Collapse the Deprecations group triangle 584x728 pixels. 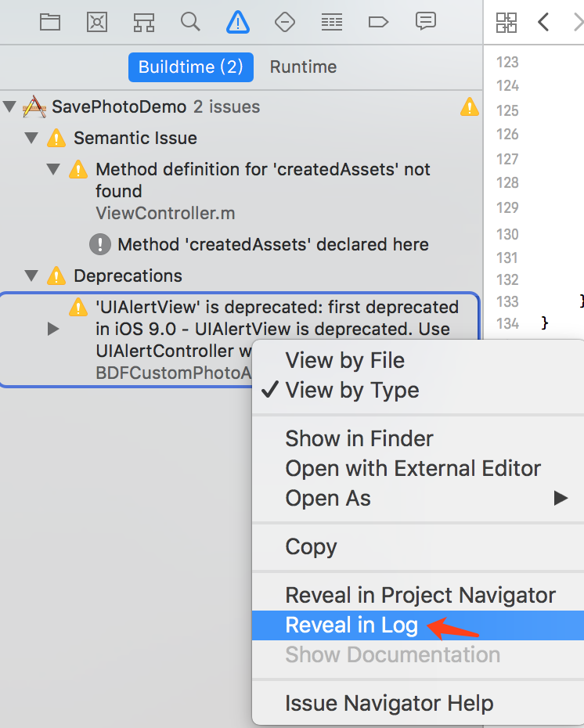click(31, 276)
